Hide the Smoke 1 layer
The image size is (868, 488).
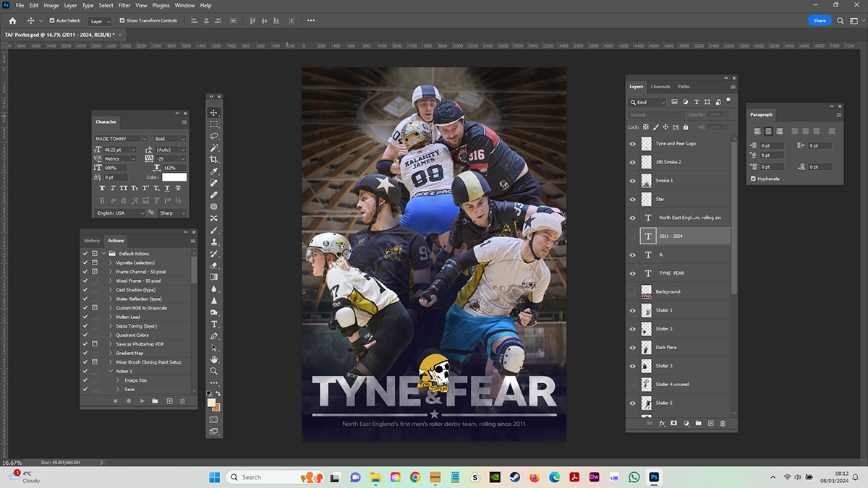633,181
